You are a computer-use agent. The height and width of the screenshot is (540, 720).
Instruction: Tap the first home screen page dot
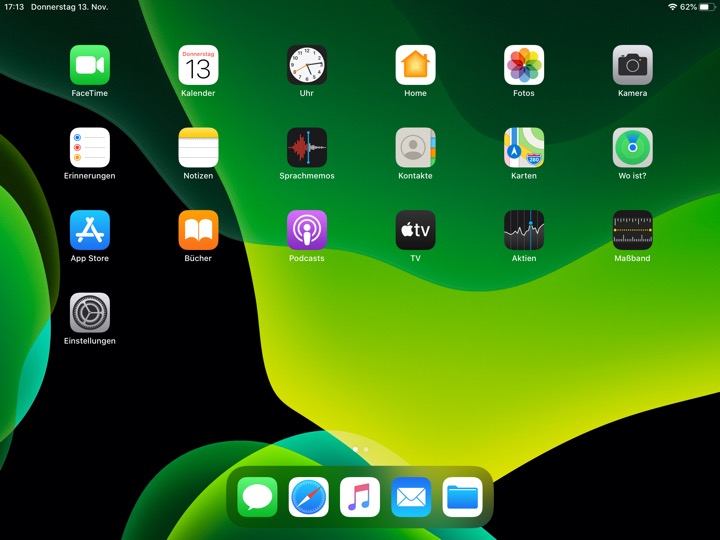point(355,450)
